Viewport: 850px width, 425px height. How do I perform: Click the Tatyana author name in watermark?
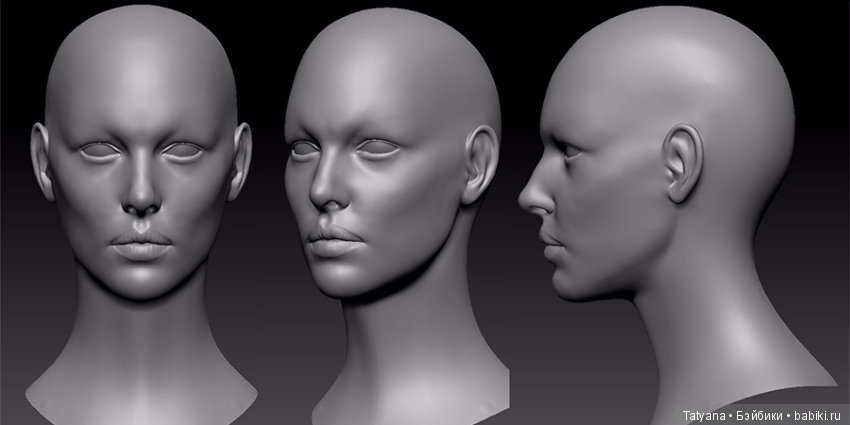click(706, 415)
